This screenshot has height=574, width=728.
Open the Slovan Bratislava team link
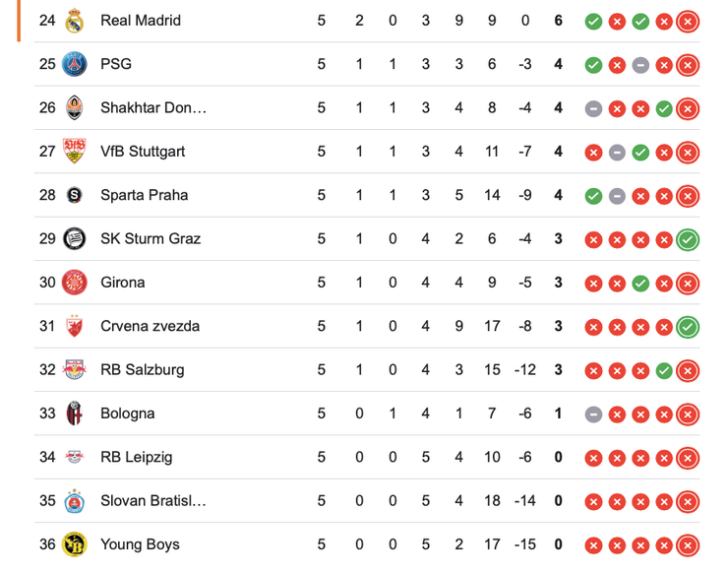click(152, 501)
